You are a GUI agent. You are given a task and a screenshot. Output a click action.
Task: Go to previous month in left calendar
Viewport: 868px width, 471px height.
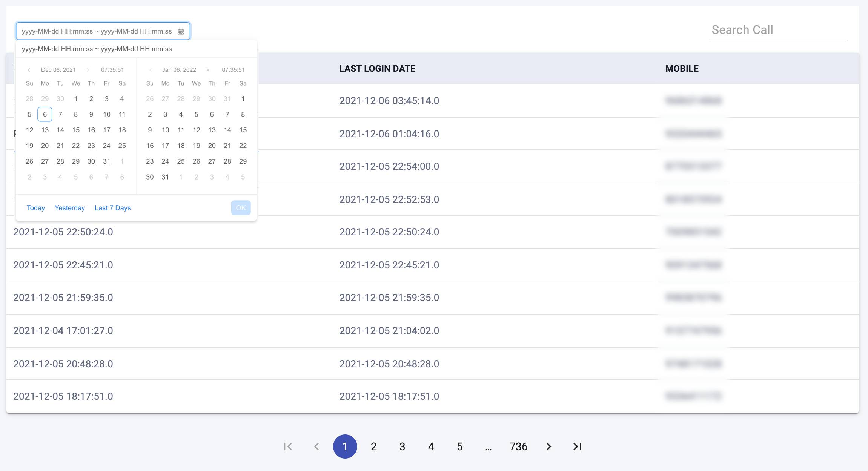point(29,70)
